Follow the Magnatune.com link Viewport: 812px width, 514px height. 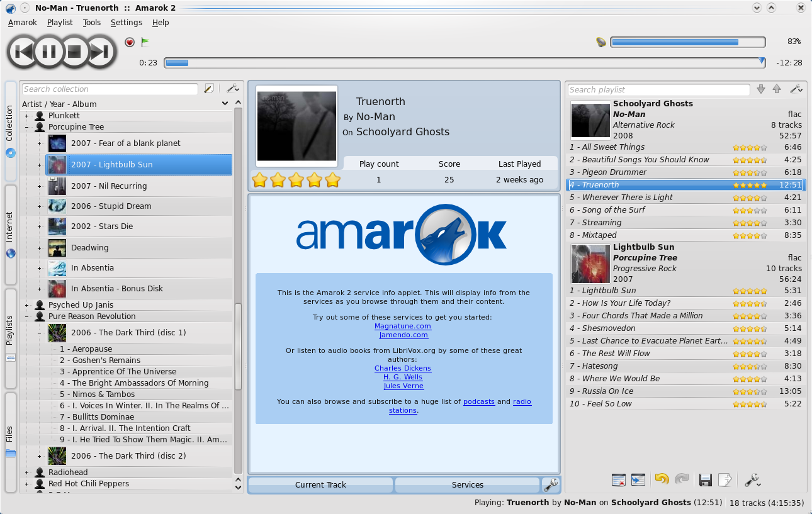403,326
